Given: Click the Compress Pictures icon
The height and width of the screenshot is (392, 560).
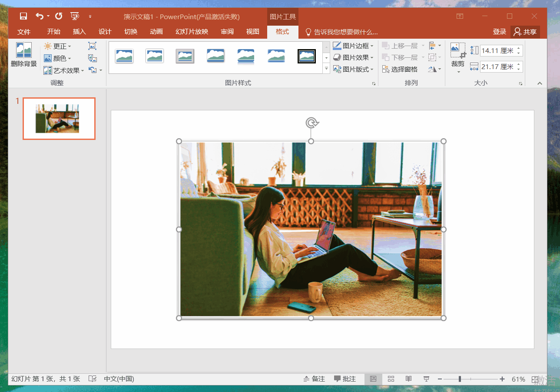Looking at the screenshot, I should click(92, 46).
